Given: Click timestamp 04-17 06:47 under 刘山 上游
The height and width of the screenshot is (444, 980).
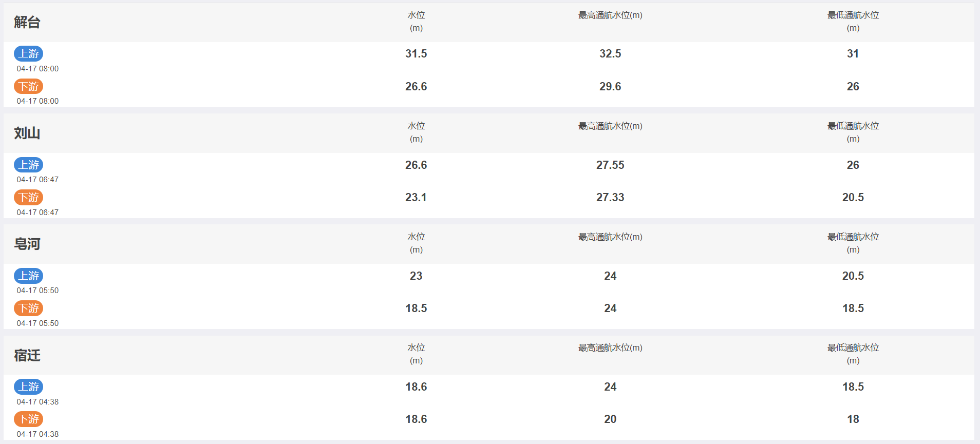Looking at the screenshot, I should point(37,180).
